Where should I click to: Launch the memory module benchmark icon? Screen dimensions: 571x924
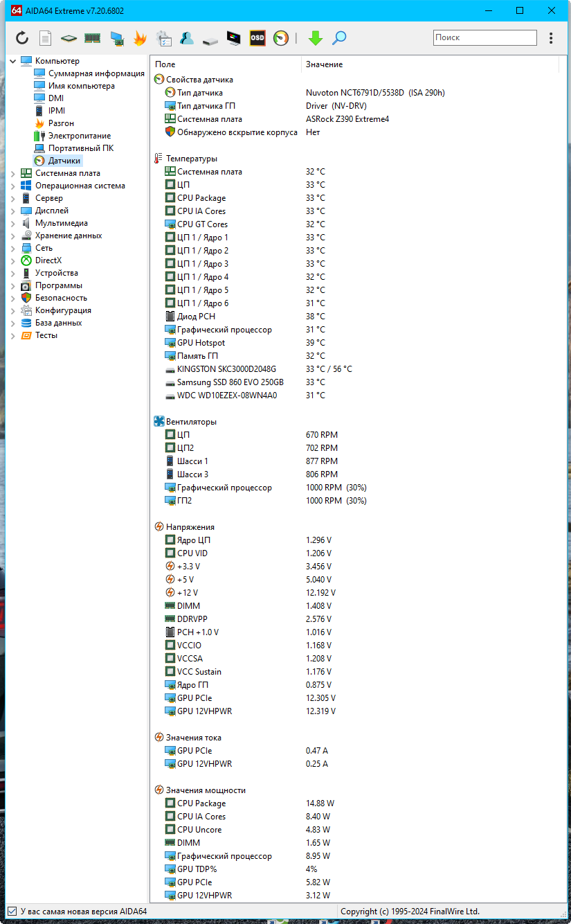coord(93,38)
